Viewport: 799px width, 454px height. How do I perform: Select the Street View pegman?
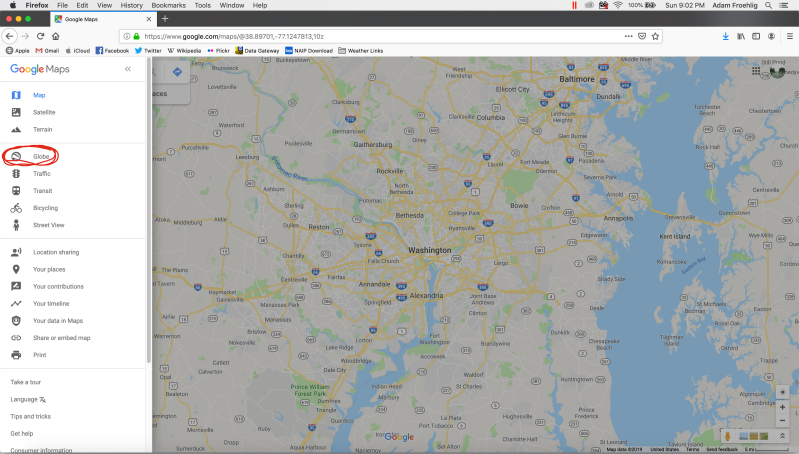click(x=728, y=436)
